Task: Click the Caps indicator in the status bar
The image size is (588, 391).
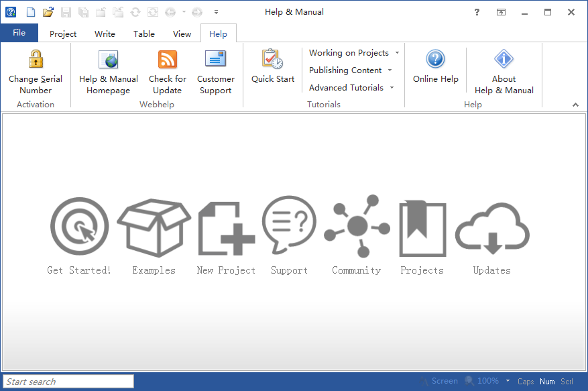Action: (x=526, y=381)
